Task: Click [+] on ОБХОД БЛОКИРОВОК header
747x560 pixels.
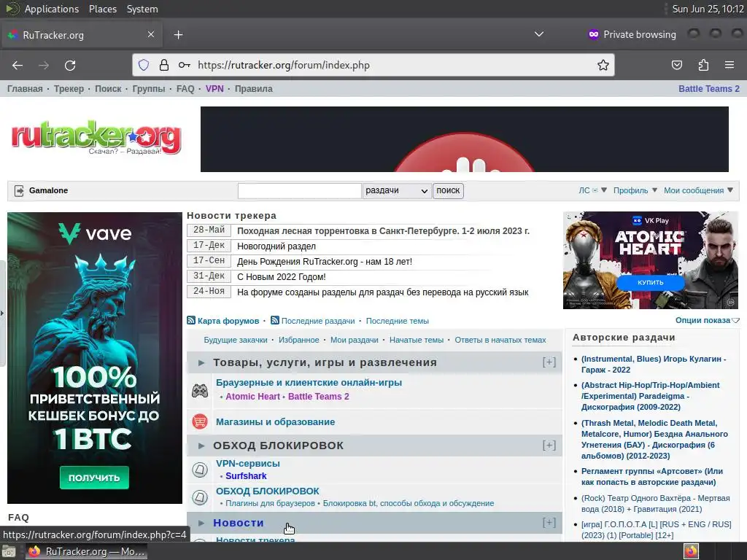Action: pos(549,446)
